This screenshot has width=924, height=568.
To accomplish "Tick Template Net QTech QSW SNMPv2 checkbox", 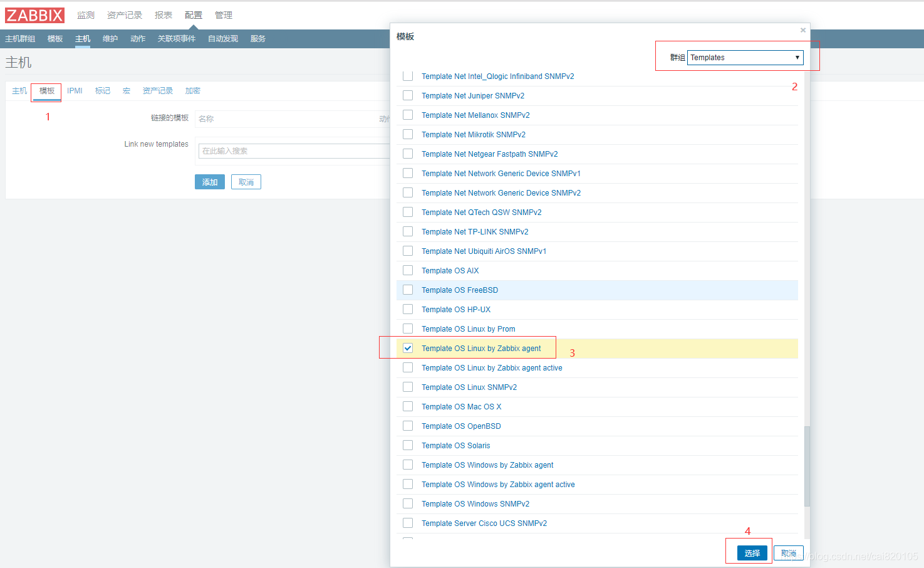I will click(x=408, y=212).
